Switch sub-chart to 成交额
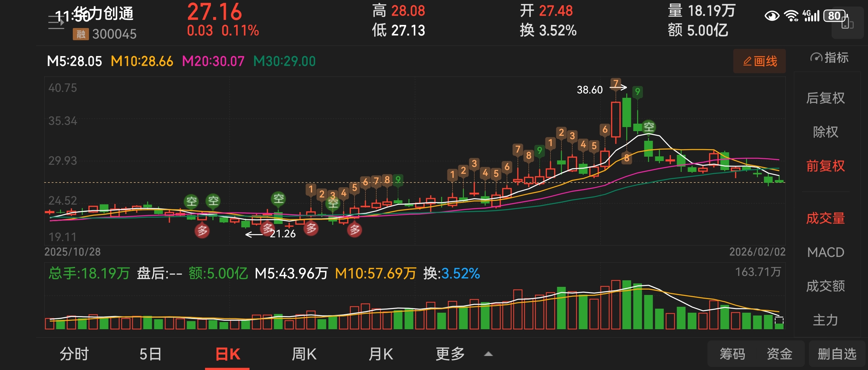The width and height of the screenshot is (868, 370). (825, 286)
